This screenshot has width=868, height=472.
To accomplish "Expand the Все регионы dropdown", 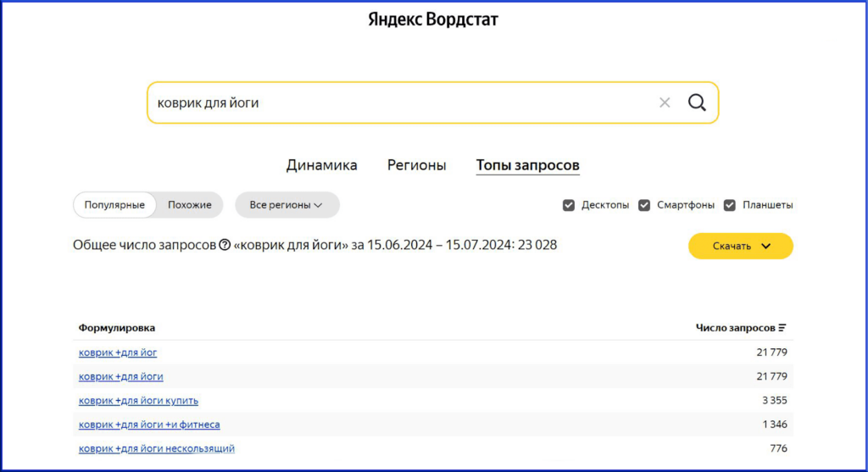I will (x=287, y=205).
